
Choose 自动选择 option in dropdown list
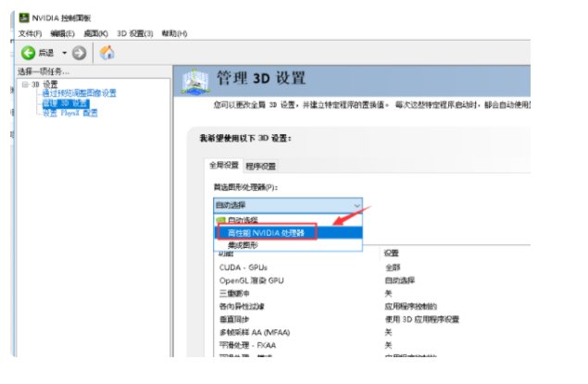click(x=288, y=220)
